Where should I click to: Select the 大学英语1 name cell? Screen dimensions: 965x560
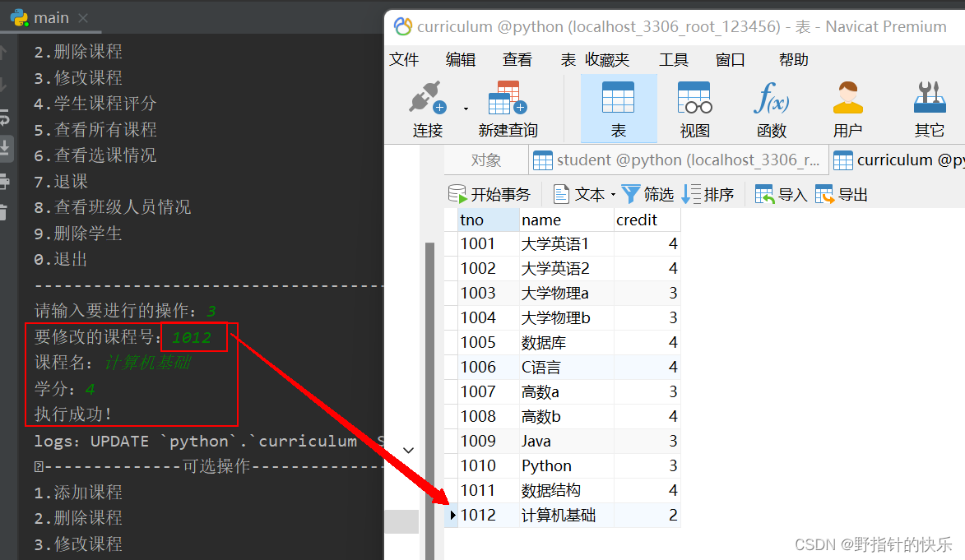567,243
